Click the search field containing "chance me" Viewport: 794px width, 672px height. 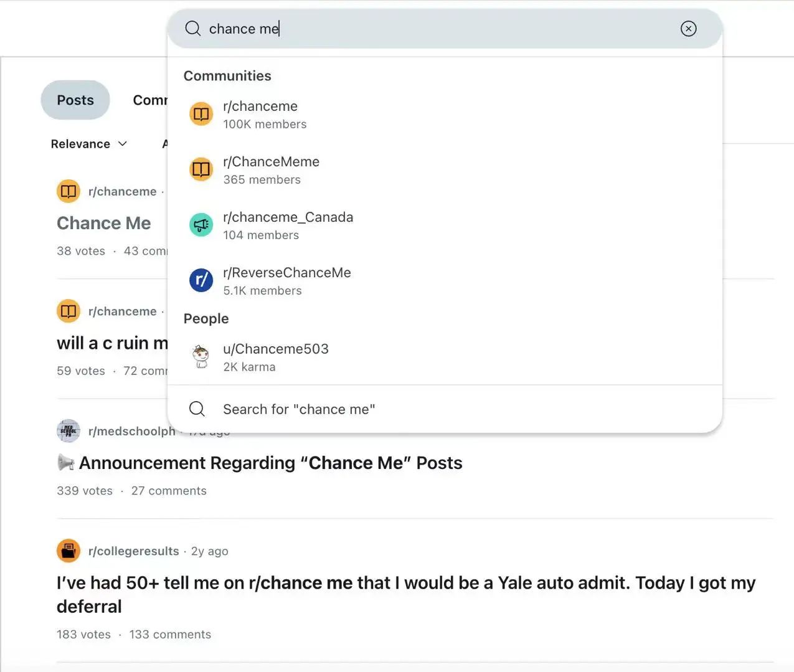pos(445,29)
